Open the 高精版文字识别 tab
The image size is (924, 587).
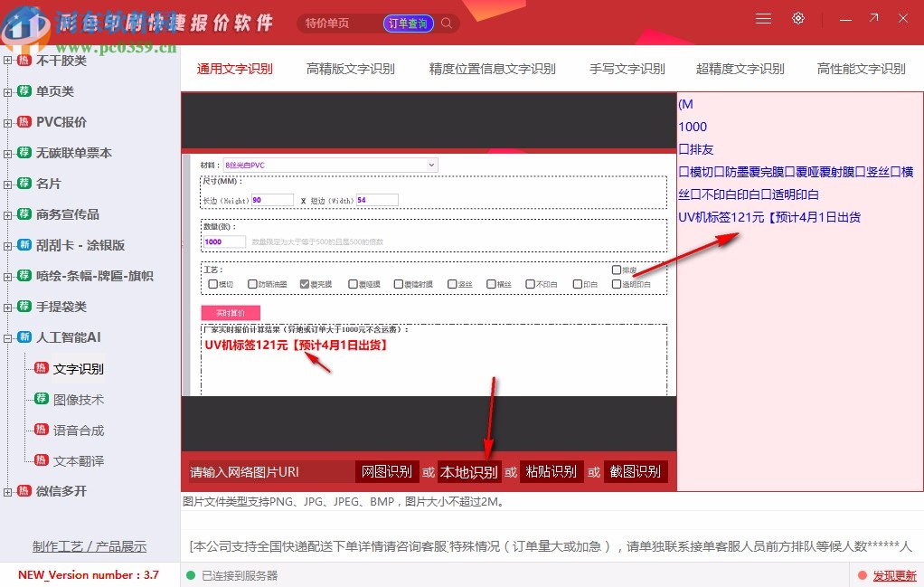(x=351, y=68)
